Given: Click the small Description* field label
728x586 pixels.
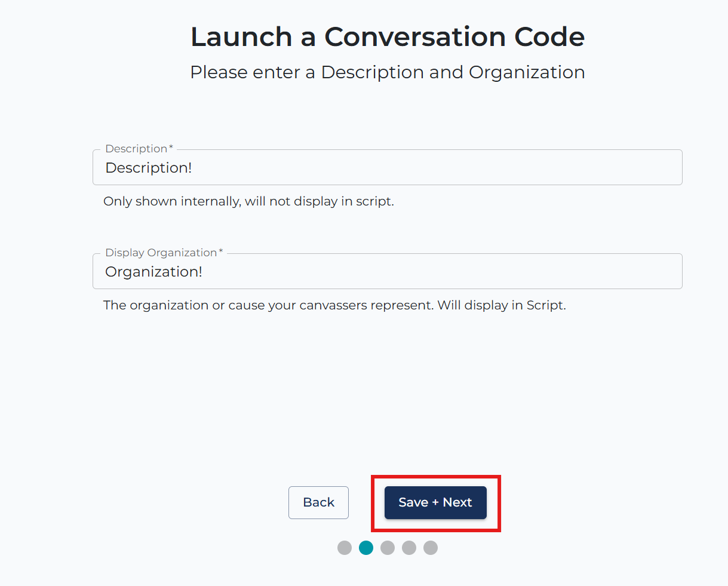Looking at the screenshot, I should [139, 149].
